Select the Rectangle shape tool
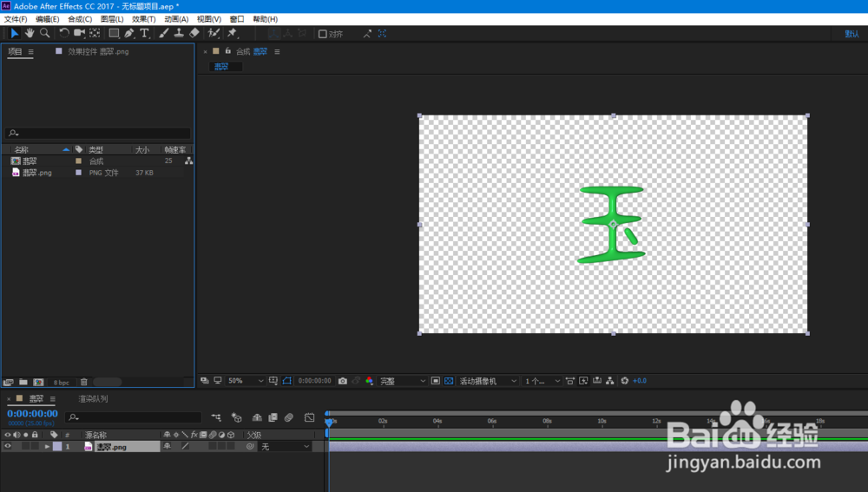This screenshot has height=492, width=868. point(114,33)
